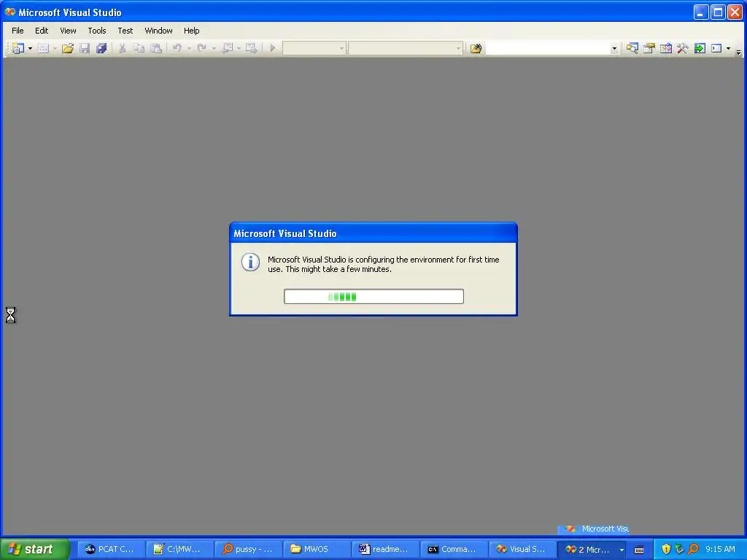Click the magnifier search tray icon
Viewport: 747px width, 560px height.
(x=693, y=549)
